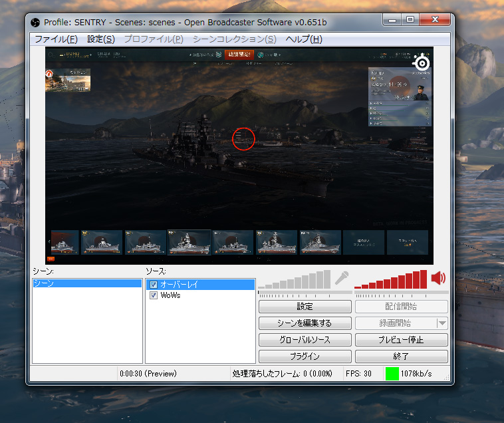
Task: Stop preview with プレビュー停止
Action: click(x=401, y=340)
